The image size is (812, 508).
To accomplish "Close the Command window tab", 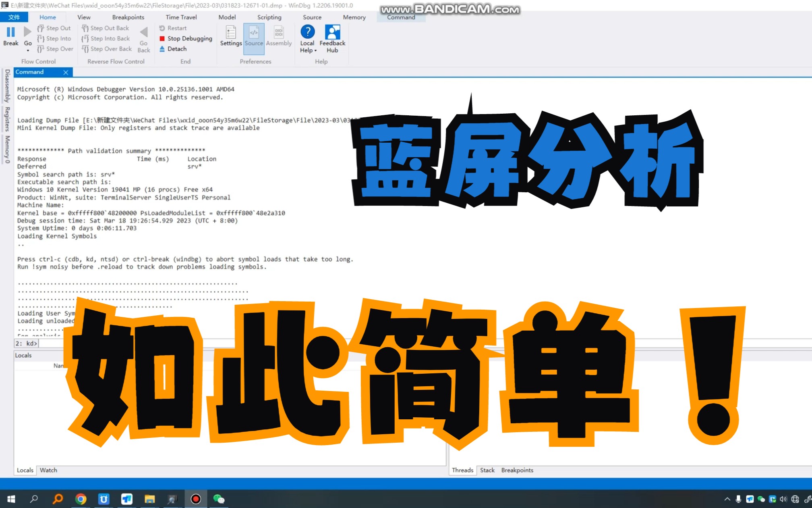I will [x=66, y=72].
